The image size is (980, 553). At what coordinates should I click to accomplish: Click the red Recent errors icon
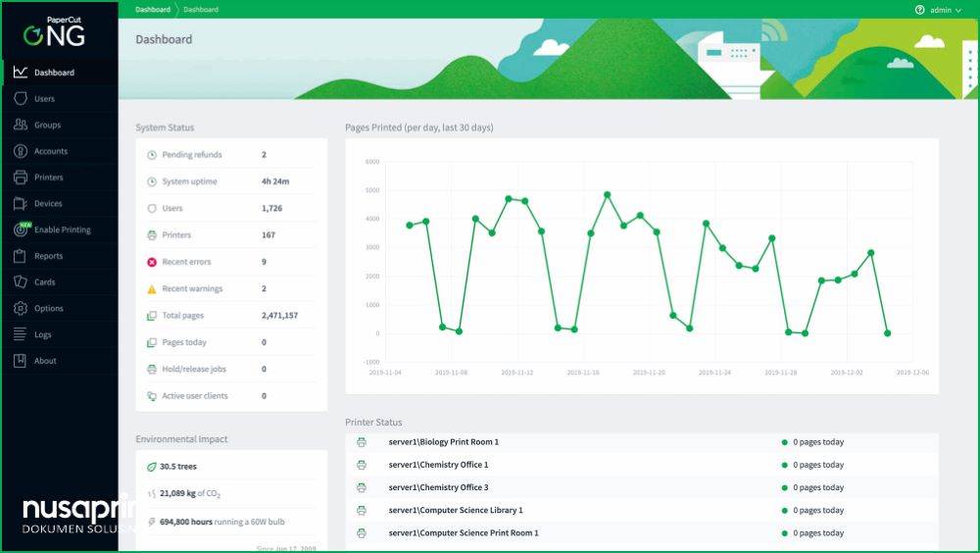(152, 262)
